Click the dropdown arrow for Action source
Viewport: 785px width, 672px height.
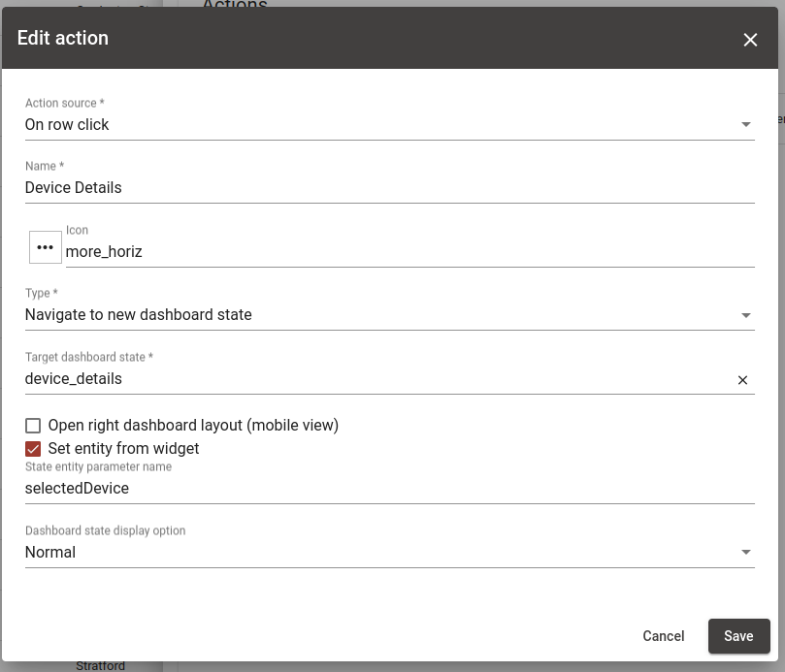(746, 124)
